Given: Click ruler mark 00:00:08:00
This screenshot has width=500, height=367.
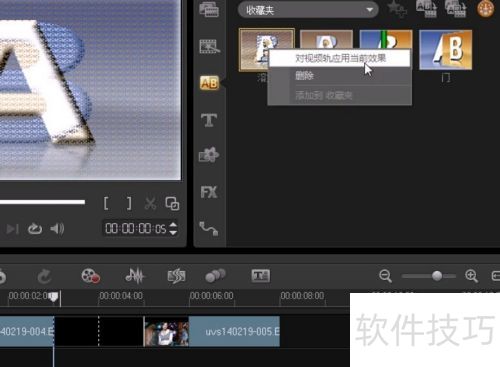Looking at the screenshot, I should point(302,296).
